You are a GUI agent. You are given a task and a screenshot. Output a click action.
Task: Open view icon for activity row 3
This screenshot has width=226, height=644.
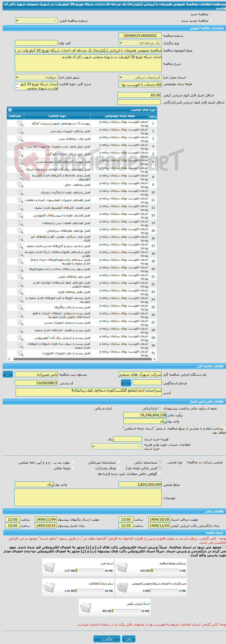(20, 138)
